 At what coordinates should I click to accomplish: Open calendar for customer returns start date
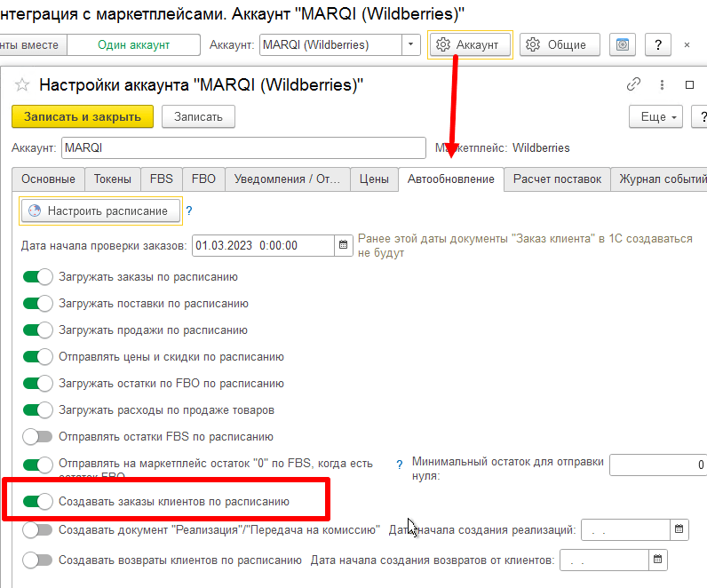(657, 560)
